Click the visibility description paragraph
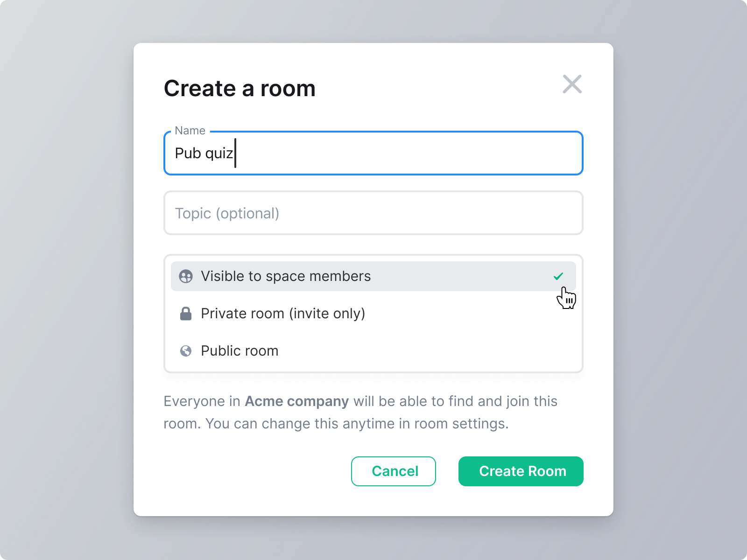This screenshot has height=560, width=747. click(360, 413)
